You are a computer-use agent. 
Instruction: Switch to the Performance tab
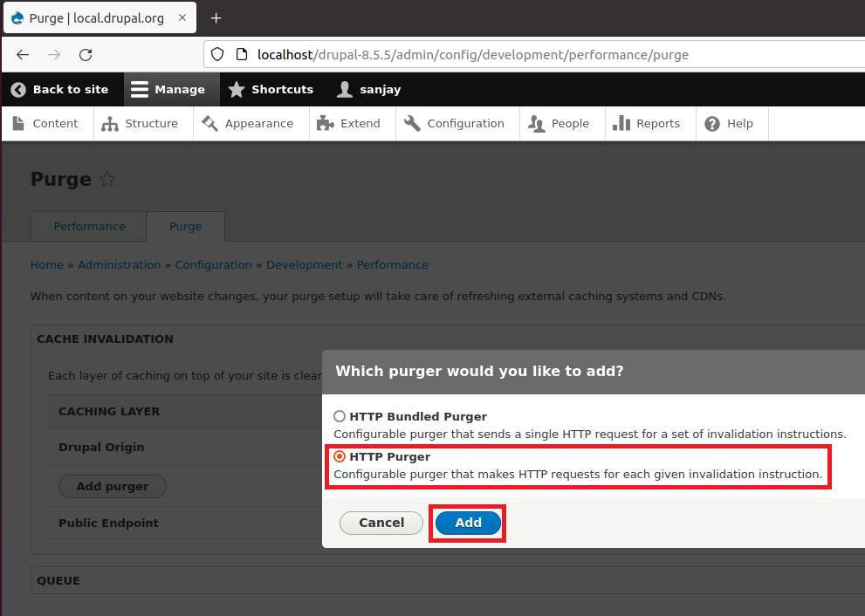coord(89,226)
